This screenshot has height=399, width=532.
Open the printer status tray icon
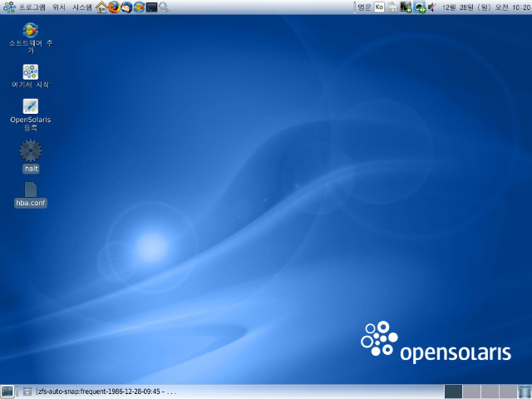(x=393, y=7)
